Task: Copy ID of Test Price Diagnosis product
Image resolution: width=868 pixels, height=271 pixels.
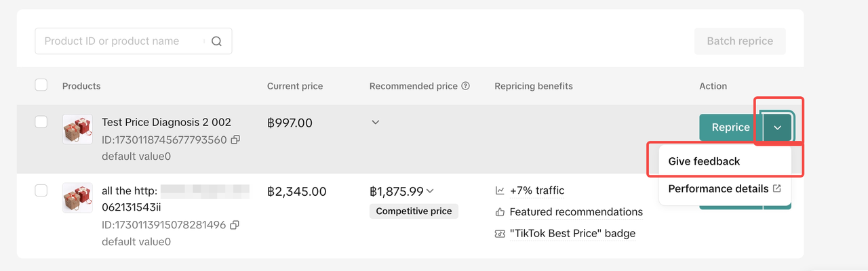Action: click(235, 140)
